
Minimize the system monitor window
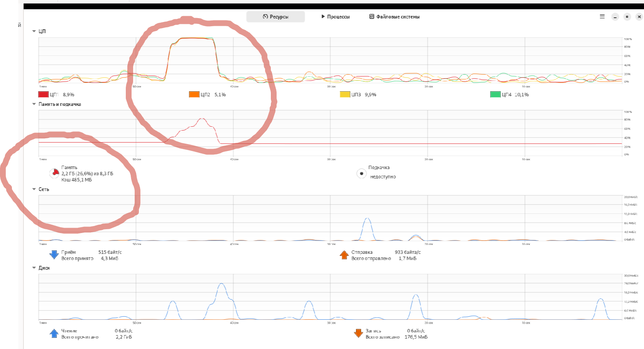(615, 17)
